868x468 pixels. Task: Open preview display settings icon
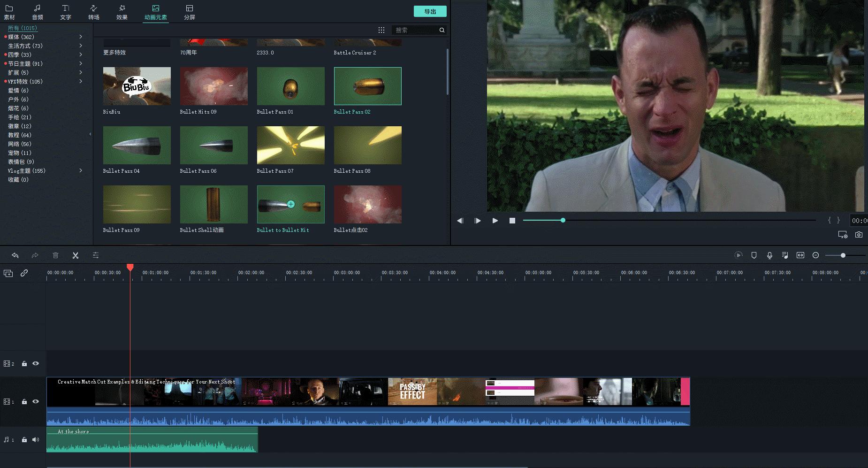point(843,235)
